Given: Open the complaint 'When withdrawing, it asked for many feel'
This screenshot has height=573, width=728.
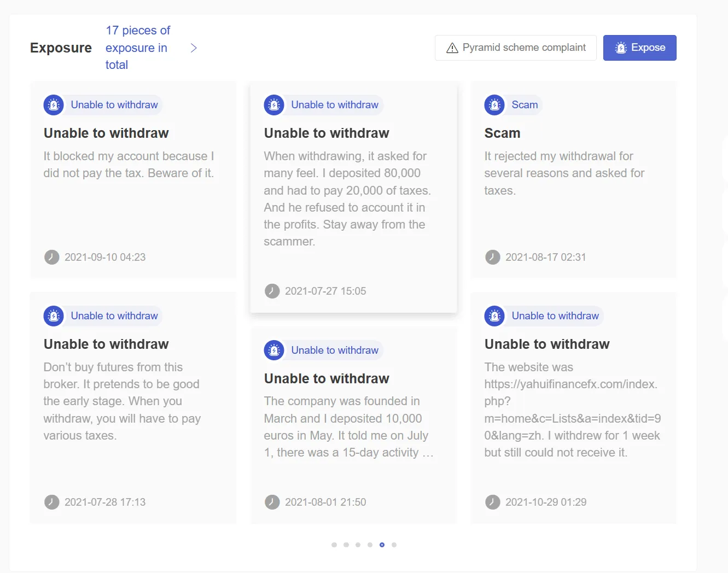Looking at the screenshot, I should pyautogui.click(x=347, y=199).
